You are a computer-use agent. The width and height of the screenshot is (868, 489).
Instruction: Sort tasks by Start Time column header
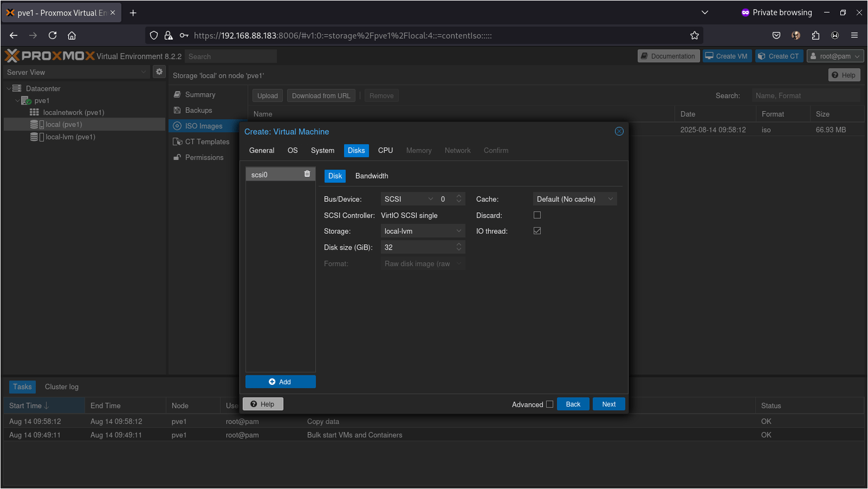click(44, 405)
